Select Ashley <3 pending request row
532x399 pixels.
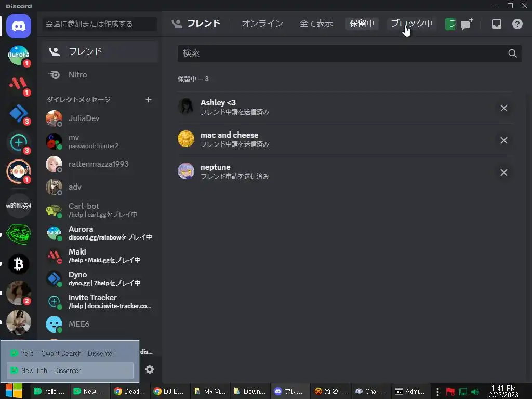coord(345,108)
